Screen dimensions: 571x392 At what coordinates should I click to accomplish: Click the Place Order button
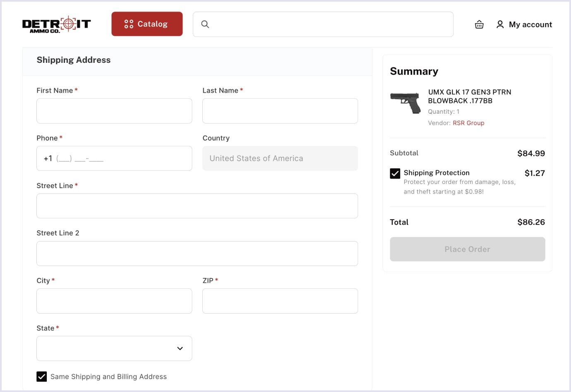[x=468, y=249]
